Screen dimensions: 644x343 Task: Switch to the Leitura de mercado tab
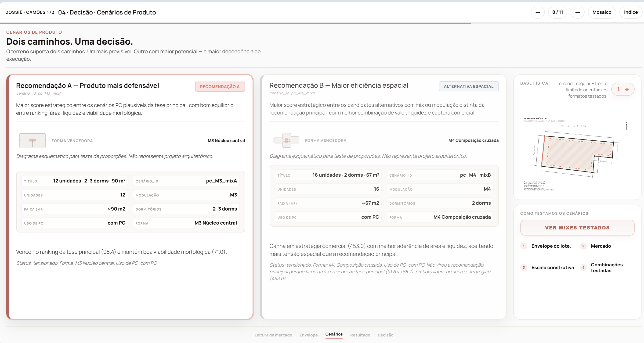[273, 335]
